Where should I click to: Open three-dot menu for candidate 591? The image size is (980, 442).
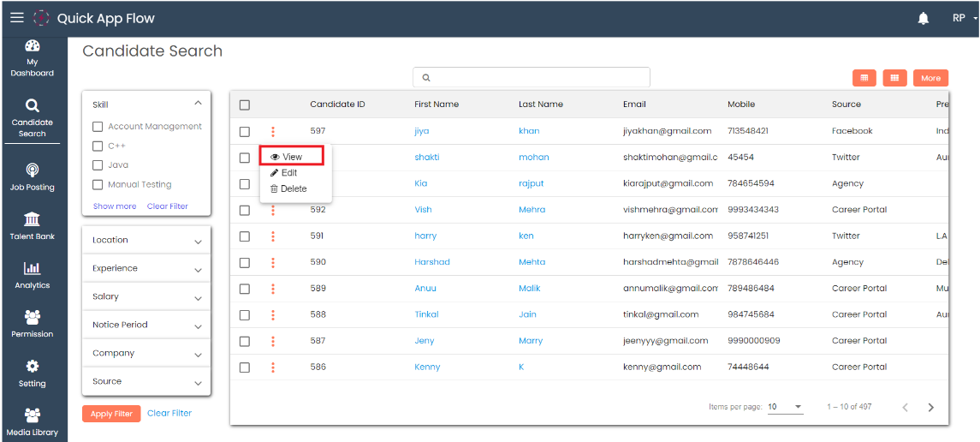point(273,236)
